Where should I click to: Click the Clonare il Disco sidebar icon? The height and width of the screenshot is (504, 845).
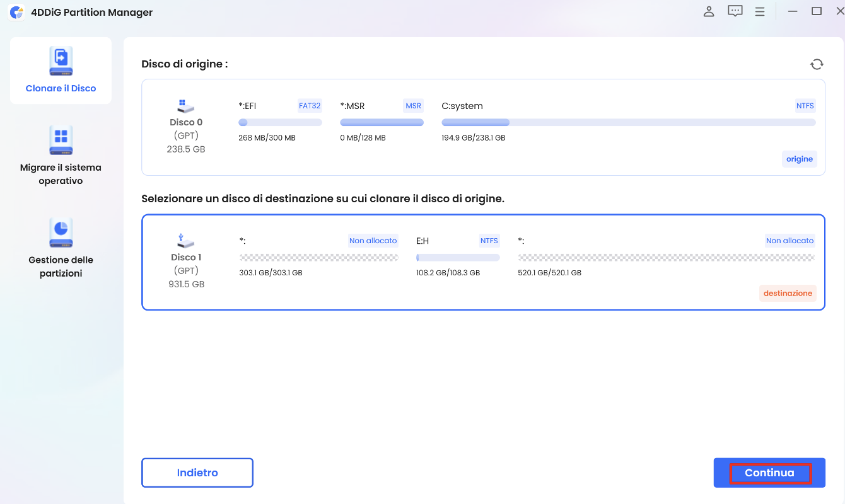coord(61,62)
